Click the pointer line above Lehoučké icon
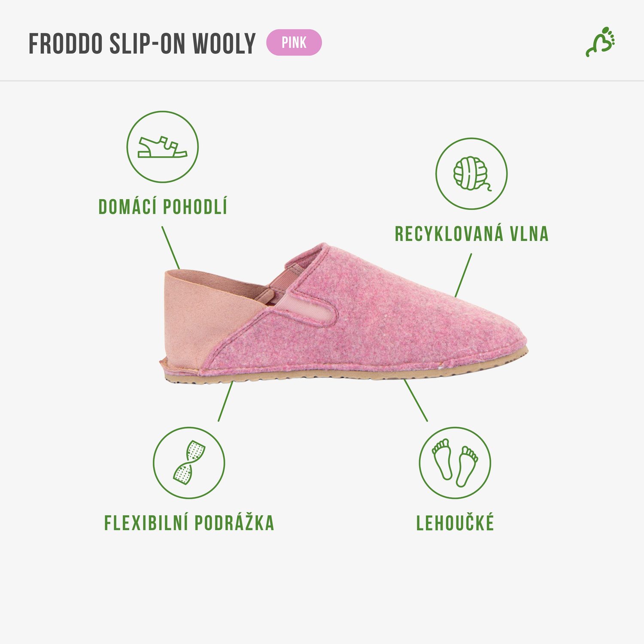The height and width of the screenshot is (644, 644). [x=416, y=400]
